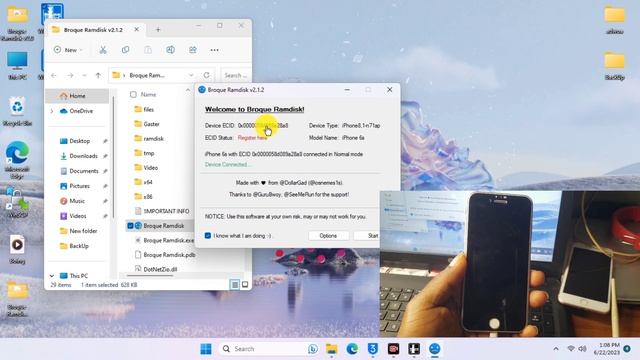Screen dimensions: 640x360
Task: Open Windows Start menu
Action: [206, 349]
